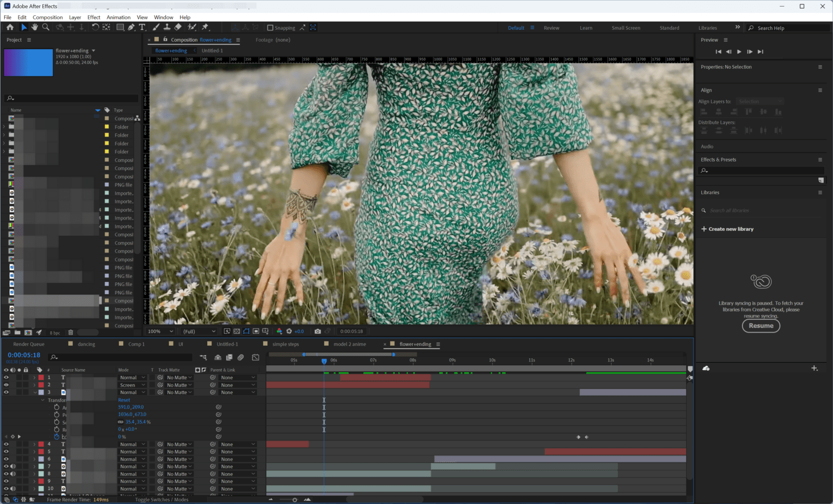The height and width of the screenshot is (504, 833).
Task: Hide layer 2 with its eye toggle
Action: click(5, 385)
